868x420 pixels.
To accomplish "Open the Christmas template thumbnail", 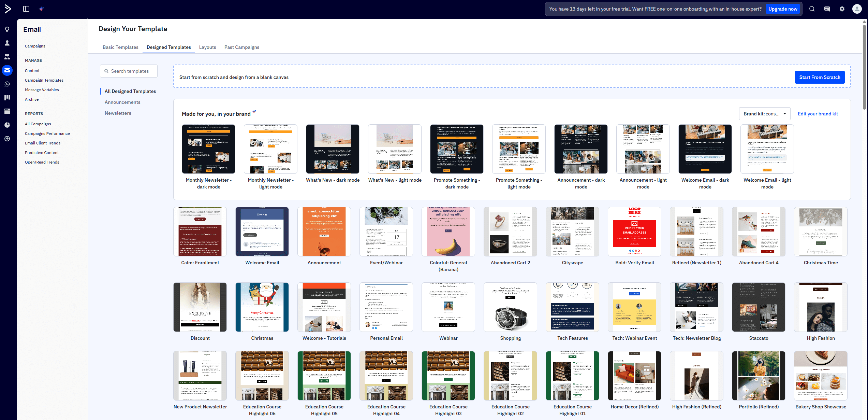I will point(262,307).
